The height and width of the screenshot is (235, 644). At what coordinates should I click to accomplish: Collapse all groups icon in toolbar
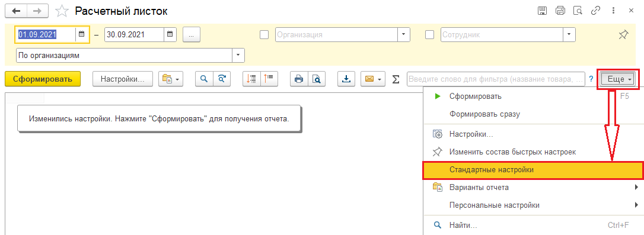(x=269, y=79)
